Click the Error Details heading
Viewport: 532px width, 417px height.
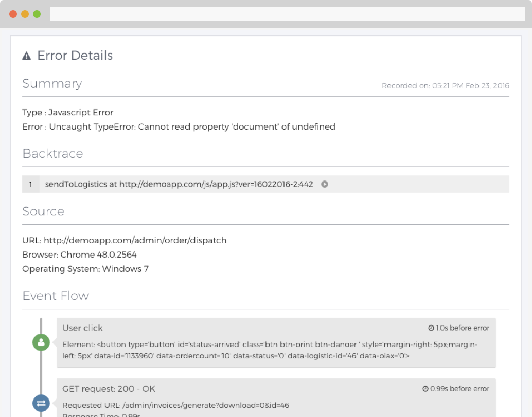tap(75, 55)
